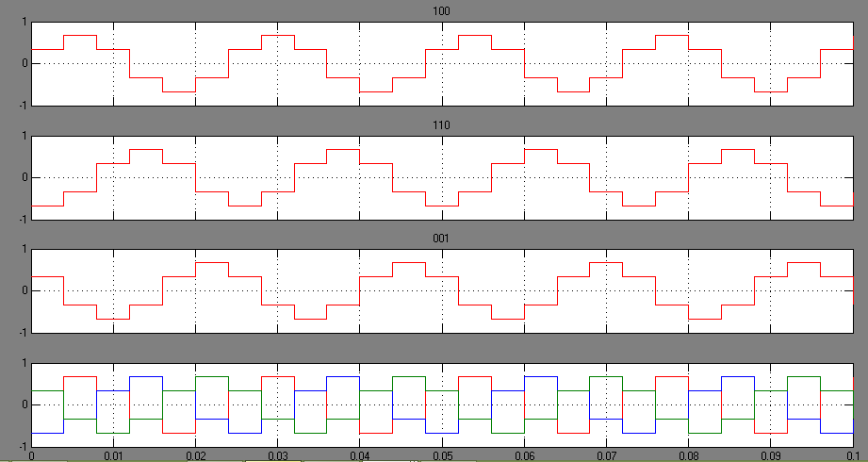Click the y-axis label -1 of plot "100"
868x462 pixels.
coord(23,106)
